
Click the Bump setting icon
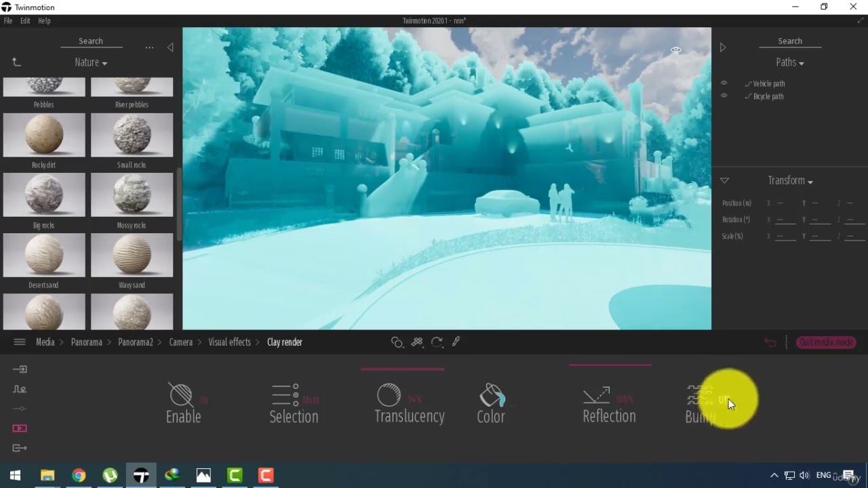tap(699, 394)
